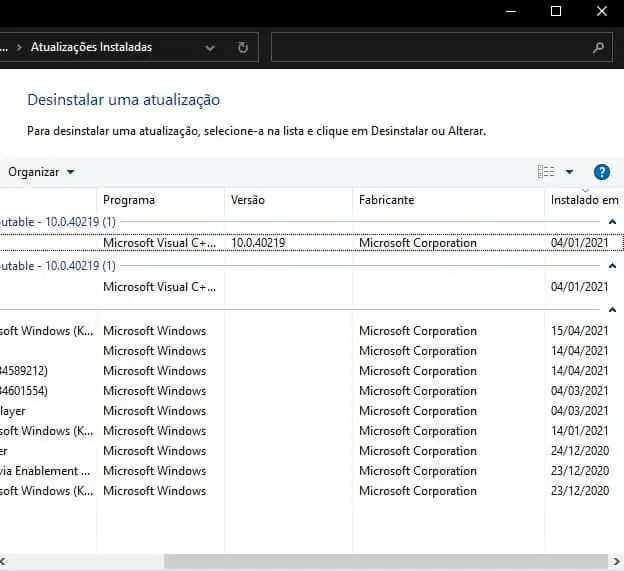
Task: Click the horizontal scrollbar thumb
Action: click(386, 562)
